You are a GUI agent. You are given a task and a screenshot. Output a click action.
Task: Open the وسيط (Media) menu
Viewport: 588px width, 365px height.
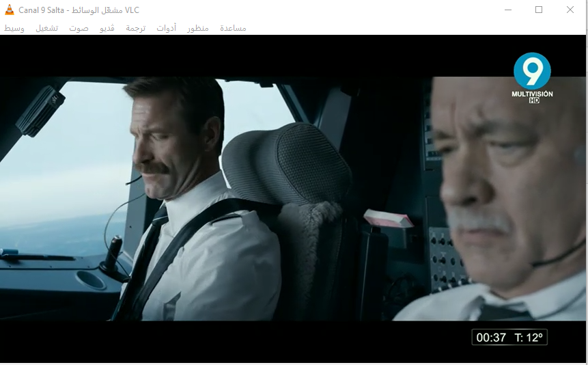(x=14, y=28)
